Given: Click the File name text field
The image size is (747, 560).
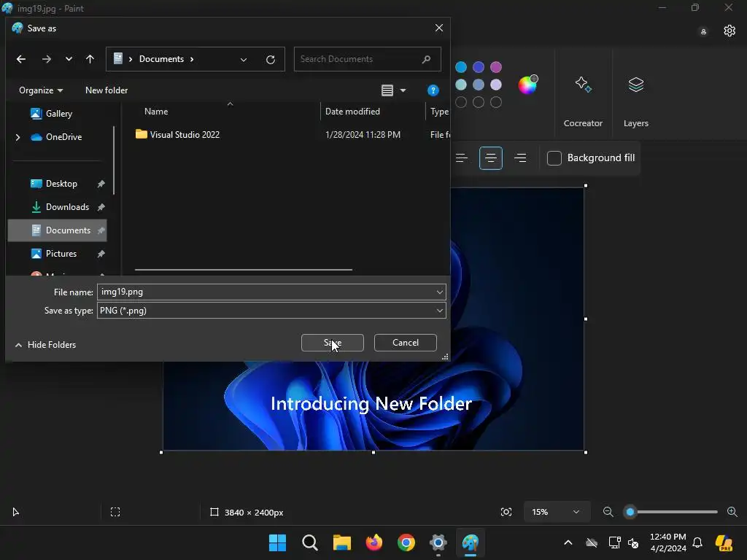Looking at the screenshot, I should click(x=266, y=292).
